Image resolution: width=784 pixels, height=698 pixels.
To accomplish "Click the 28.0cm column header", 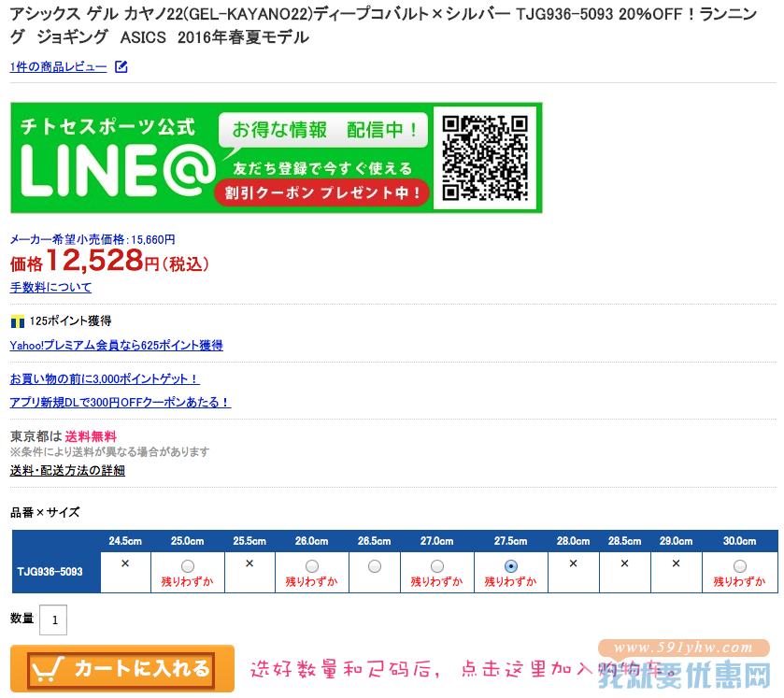I will pyautogui.click(x=574, y=541).
